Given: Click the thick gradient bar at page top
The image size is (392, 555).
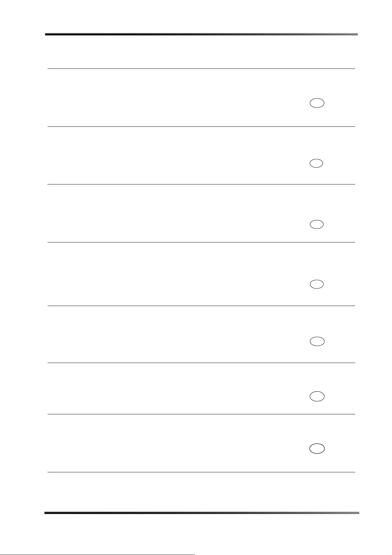Looking at the screenshot, I should [x=201, y=34].
